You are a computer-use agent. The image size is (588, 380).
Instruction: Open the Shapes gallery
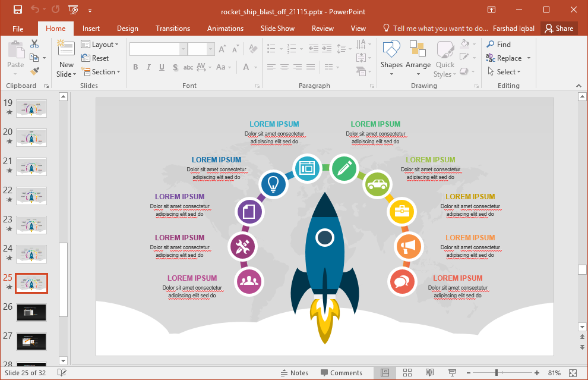click(391, 58)
